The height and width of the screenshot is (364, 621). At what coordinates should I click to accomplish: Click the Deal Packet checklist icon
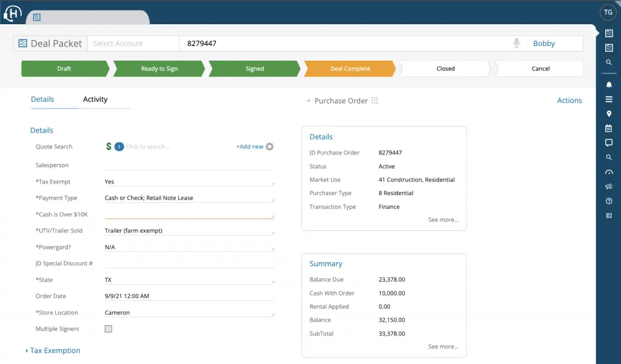pyautogui.click(x=23, y=43)
